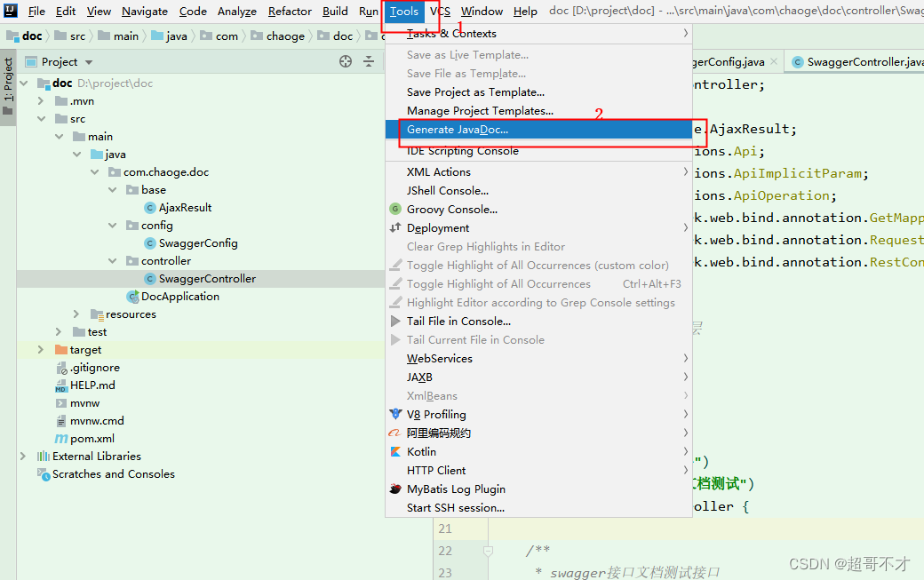Click the Deployment arrows icon
The height and width of the screenshot is (580, 924).
[x=394, y=228]
